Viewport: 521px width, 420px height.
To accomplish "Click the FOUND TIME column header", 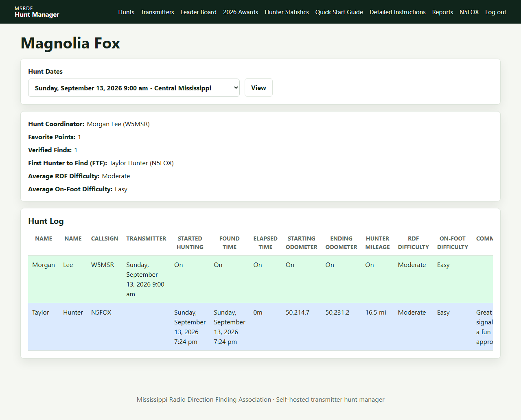I will click(230, 243).
